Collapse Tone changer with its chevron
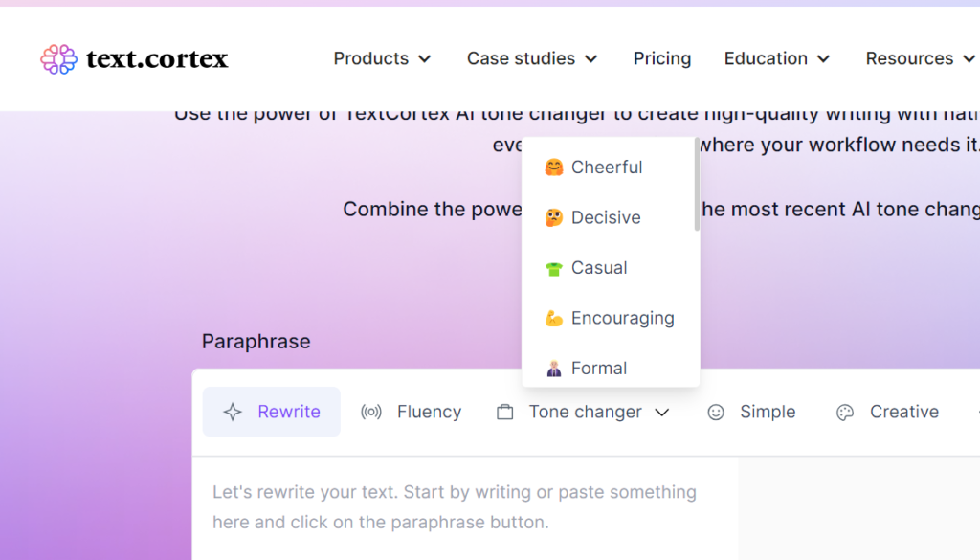The width and height of the screenshot is (980, 560). coord(662,413)
